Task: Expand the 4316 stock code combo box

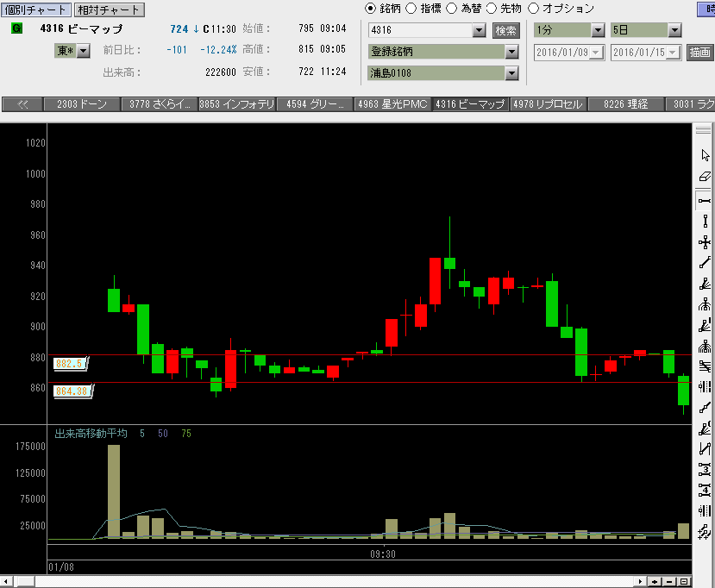Action: [x=479, y=30]
